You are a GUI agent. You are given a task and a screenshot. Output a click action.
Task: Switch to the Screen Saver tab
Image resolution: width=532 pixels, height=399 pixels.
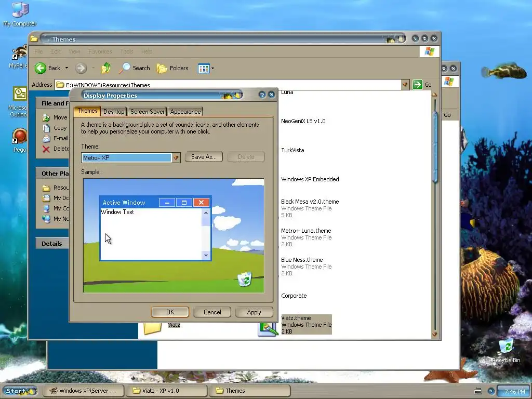click(x=147, y=112)
